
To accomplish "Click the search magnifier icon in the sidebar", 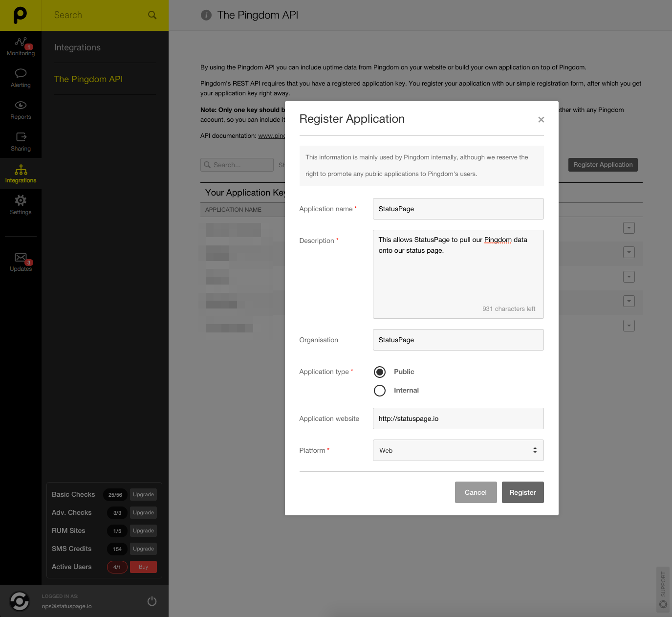I will point(152,15).
